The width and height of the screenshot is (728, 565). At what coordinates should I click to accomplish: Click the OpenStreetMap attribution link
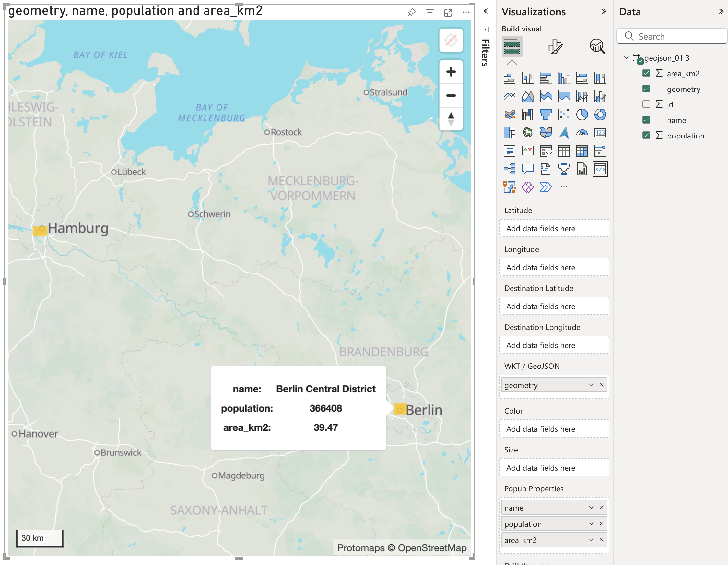tap(432, 548)
